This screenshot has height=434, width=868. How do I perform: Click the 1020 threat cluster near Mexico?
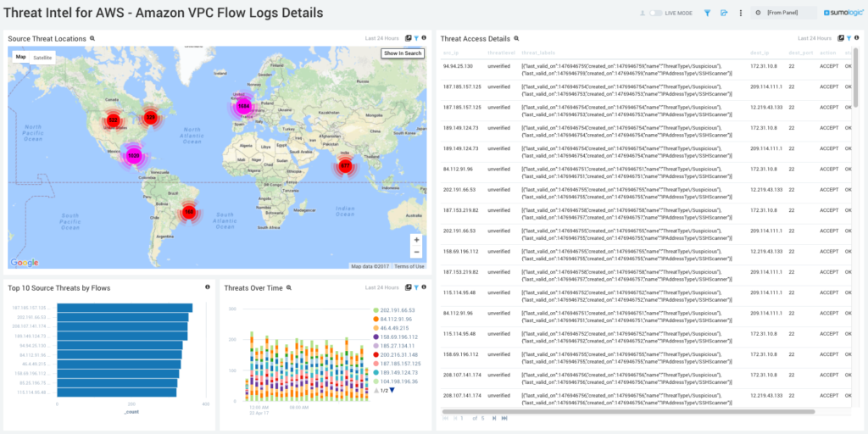pyautogui.click(x=133, y=156)
